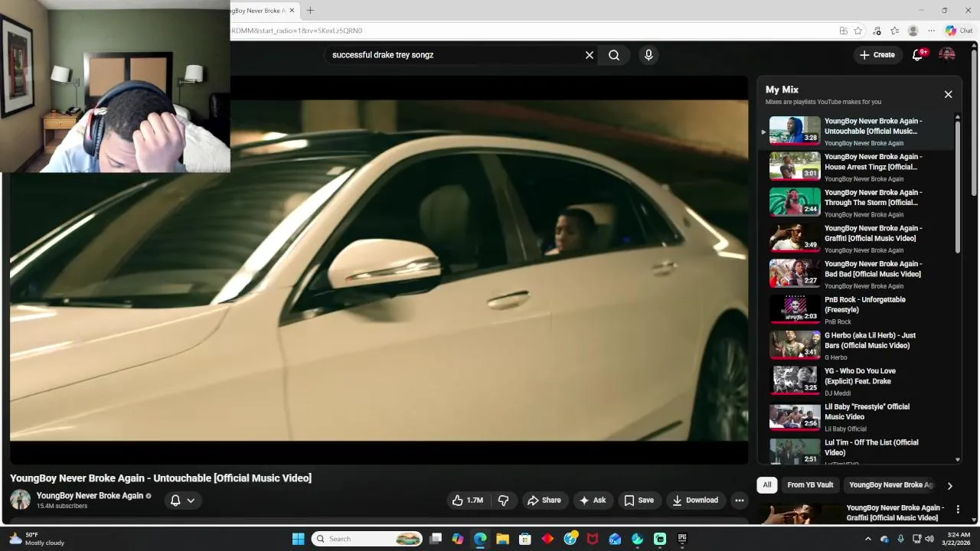Click the YouTube search magnifier button
The height and width of the screenshot is (551, 980).
[614, 55]
